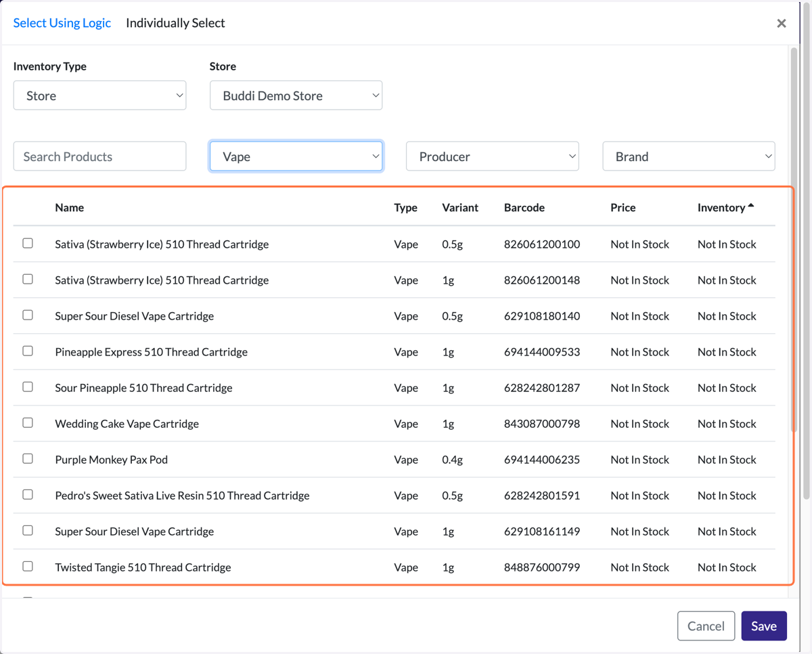Check Wedding Cake Vape Cartridge checkbox
This screenshot has width=812, height=654.
pos(28,422)
